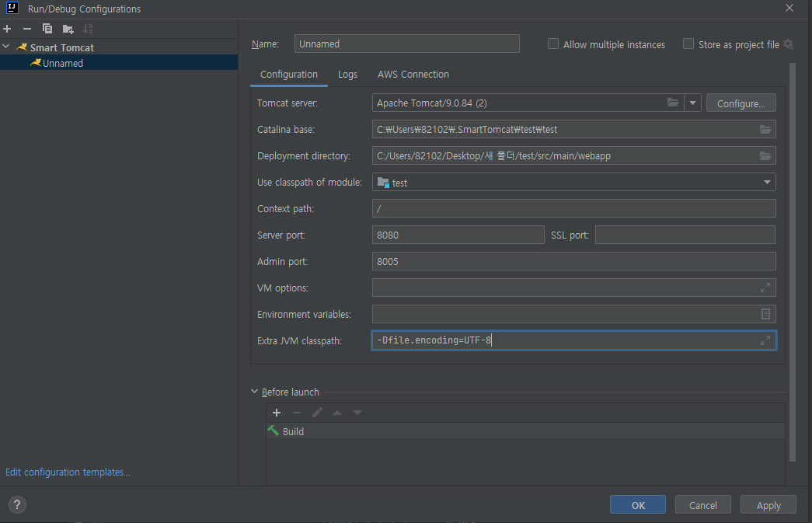Click the Cancel button
Screen dimensions: 812x523
click(x=702, y=505)
